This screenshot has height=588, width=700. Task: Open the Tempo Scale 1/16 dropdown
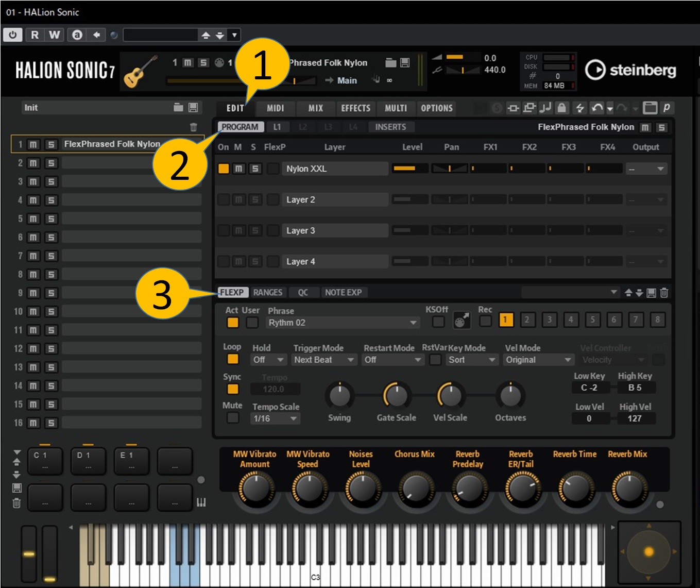(275, 418)
